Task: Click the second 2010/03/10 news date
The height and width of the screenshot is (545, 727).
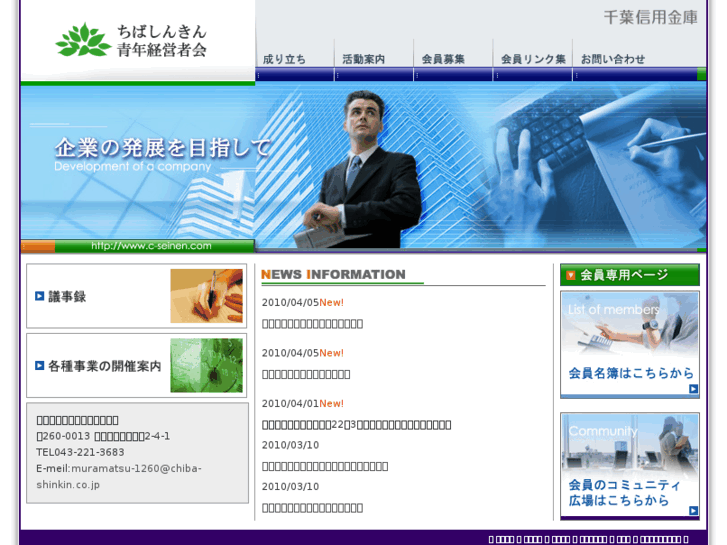Action: [x=290, y=487]
